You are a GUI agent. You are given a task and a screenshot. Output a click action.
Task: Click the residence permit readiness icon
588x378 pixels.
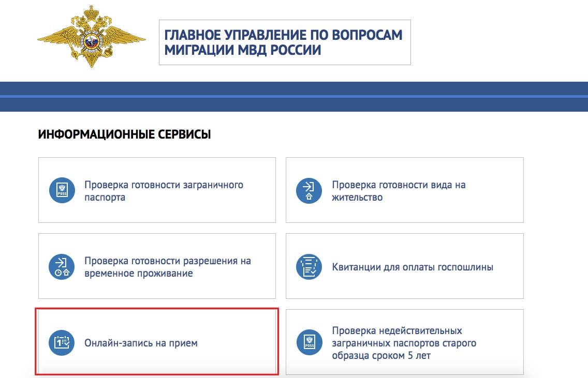tap(309, 191)
